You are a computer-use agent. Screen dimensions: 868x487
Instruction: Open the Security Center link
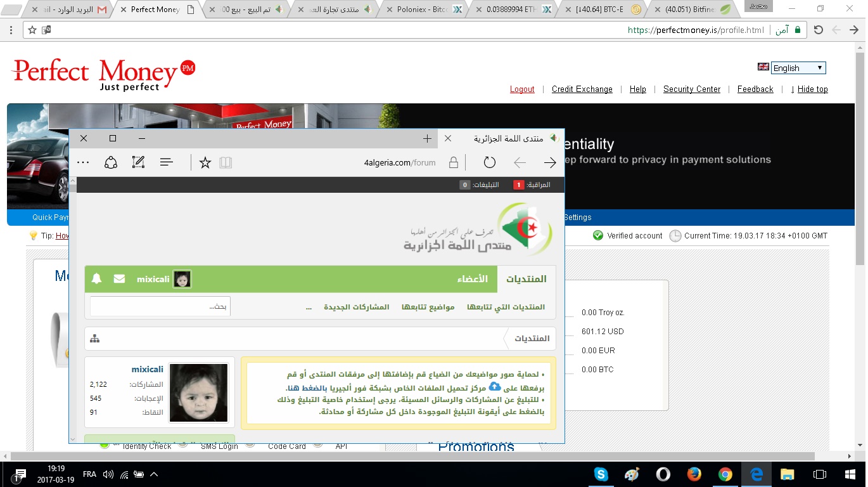[691, 89]
